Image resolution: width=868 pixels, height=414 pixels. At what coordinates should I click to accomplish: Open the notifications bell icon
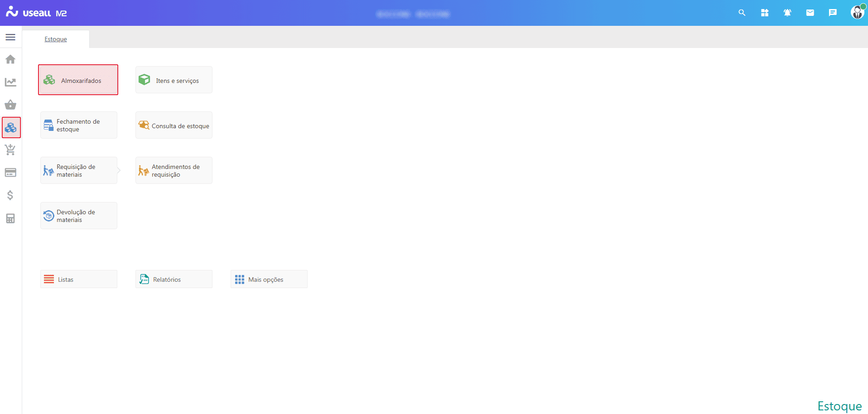coord(787,13)
